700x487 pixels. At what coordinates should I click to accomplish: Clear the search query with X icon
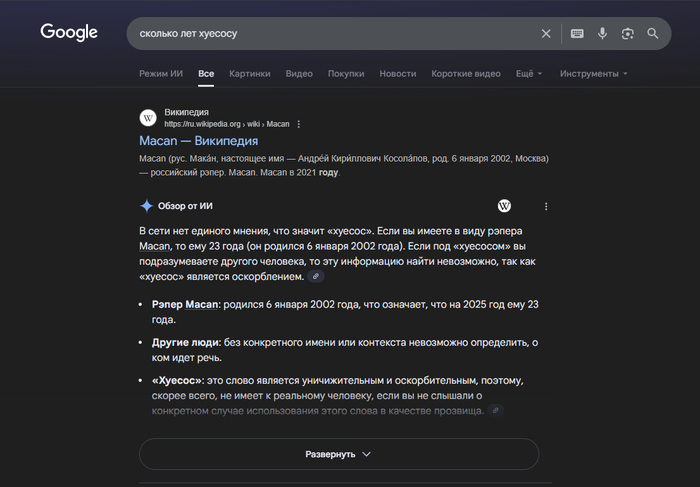546,33
